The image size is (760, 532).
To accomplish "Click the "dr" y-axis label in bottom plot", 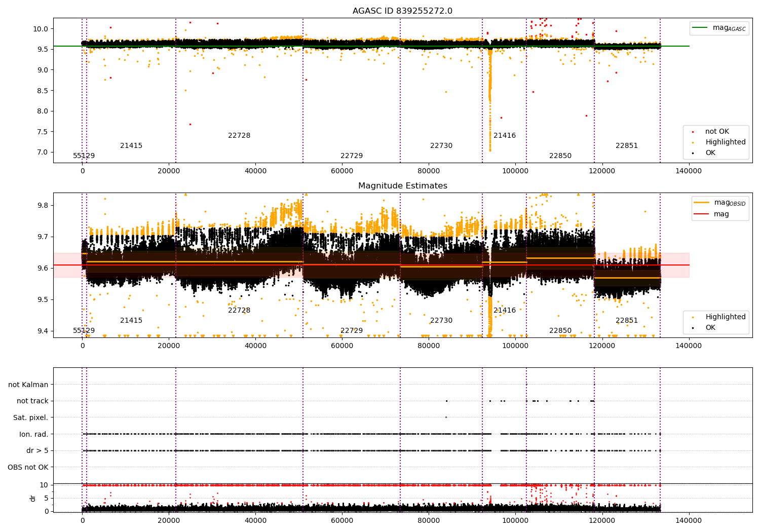I will (x=33, y=498).
